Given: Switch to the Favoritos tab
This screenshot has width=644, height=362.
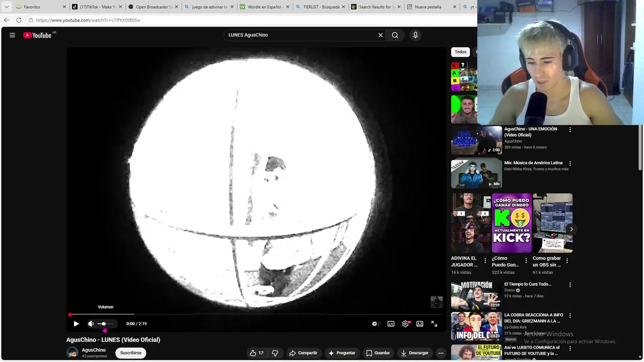Looking at the screenshot, I should pyautogui.click(x=41, y=7).
